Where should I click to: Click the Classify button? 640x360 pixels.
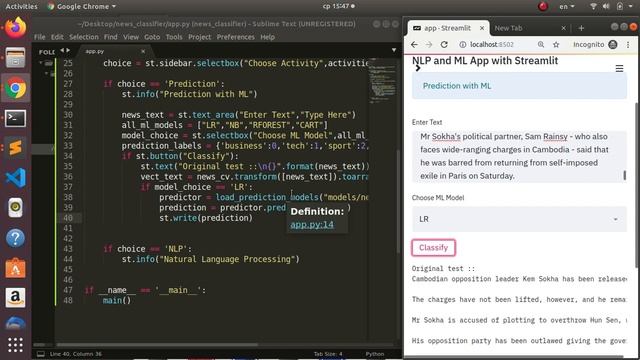click(433, 248)
